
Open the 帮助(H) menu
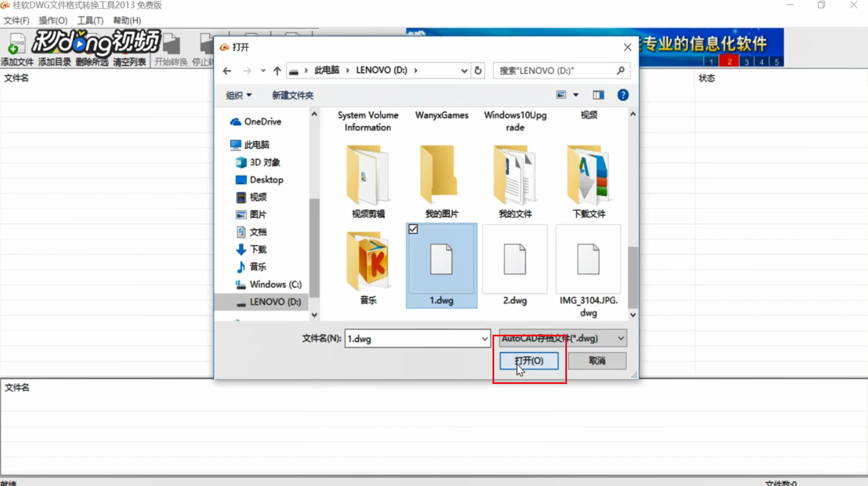click(127, 21)
